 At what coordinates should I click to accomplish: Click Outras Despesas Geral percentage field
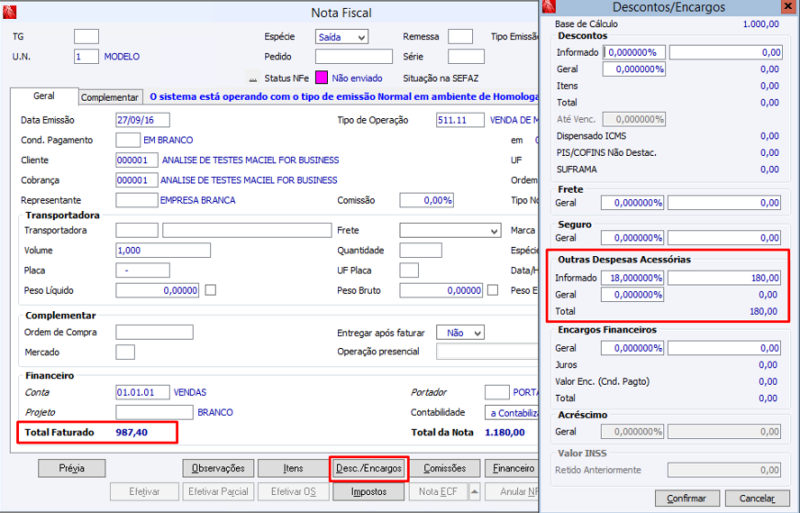click(x=633, y=295)
